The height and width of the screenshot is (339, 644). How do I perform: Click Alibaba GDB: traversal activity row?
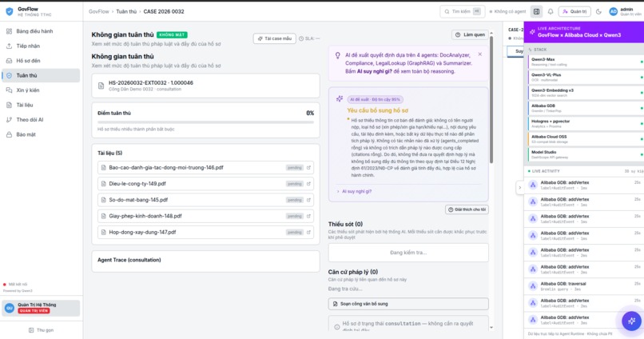click(x=585, y=286)
